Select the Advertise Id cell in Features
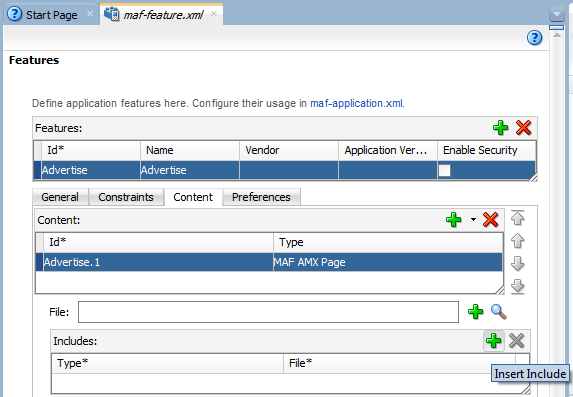 [x=91, y=170]
